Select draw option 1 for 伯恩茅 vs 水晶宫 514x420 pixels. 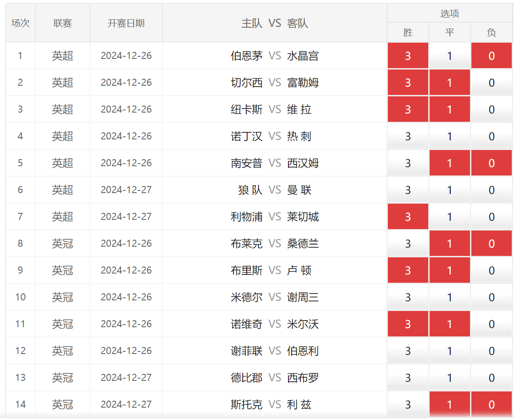click(x=450, y=55)
